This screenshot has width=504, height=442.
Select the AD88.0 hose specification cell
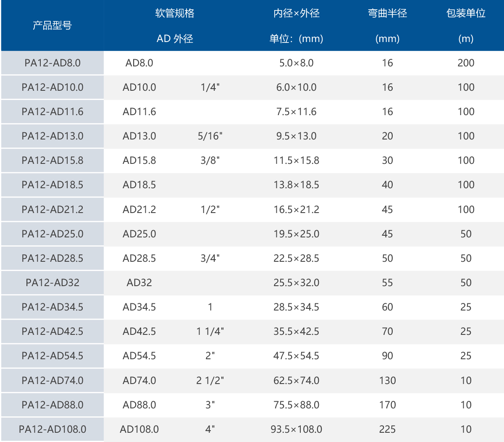(x=139, y=405)
